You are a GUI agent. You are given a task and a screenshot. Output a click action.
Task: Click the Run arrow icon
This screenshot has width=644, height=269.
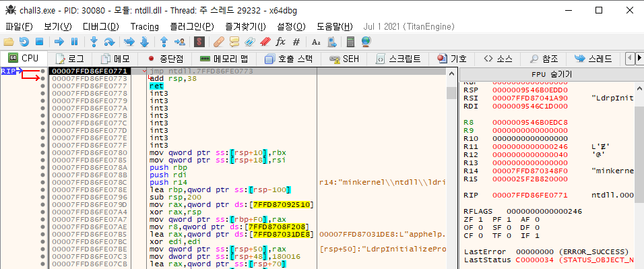tap(59, 42)
